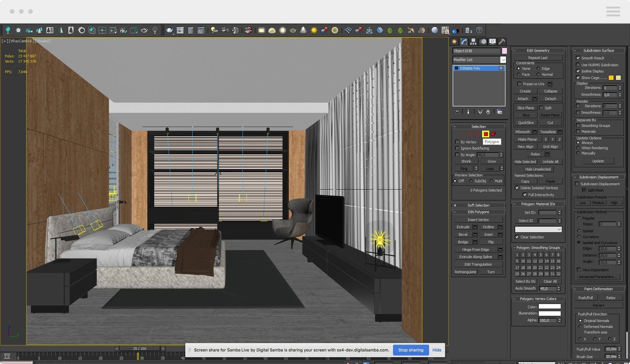Click the Extrude polygon tool
The image size is (630, 364).
click(x=462, y=227)
